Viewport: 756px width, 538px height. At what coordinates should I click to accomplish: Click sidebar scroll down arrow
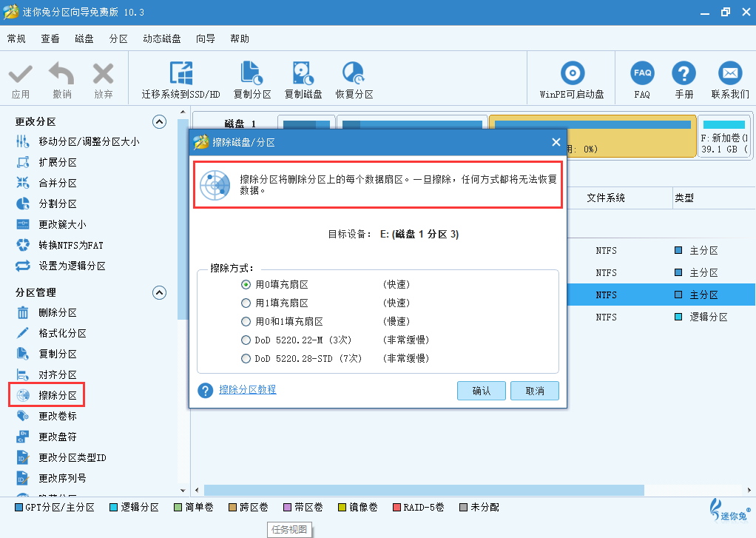[183, 491]
